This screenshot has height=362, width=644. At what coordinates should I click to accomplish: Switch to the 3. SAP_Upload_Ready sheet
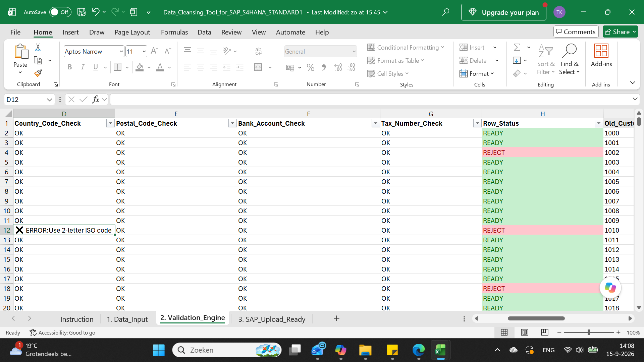(272, 319)
